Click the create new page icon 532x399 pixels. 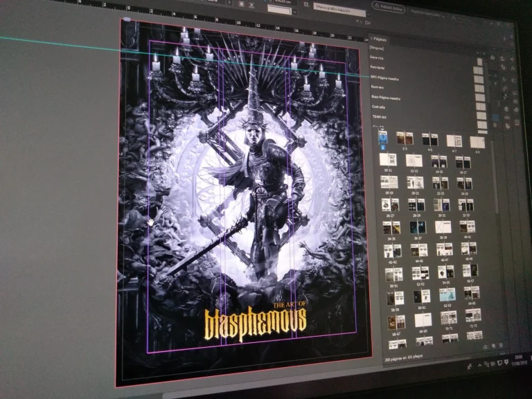click(x=493, y=346)
